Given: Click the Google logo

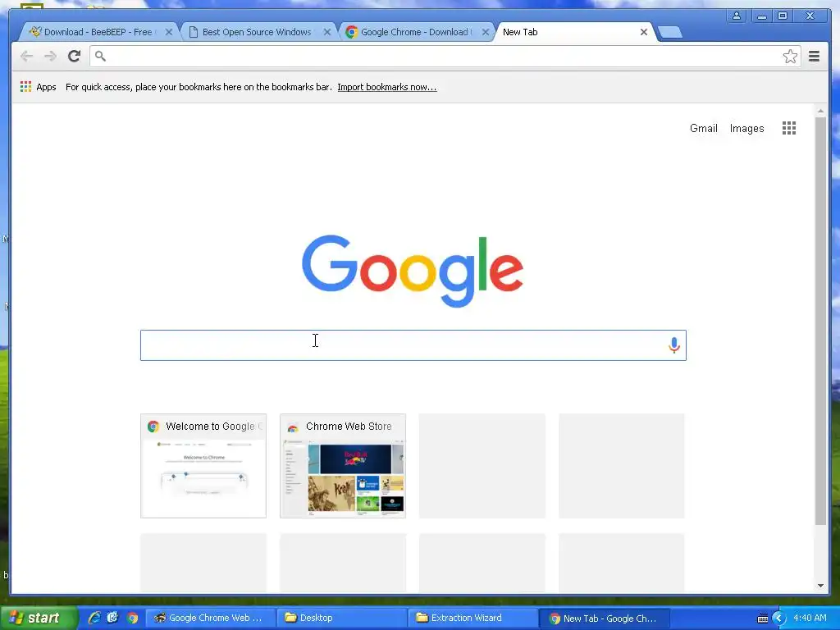Looking at the screenshot, I should [x=413, y=270].
